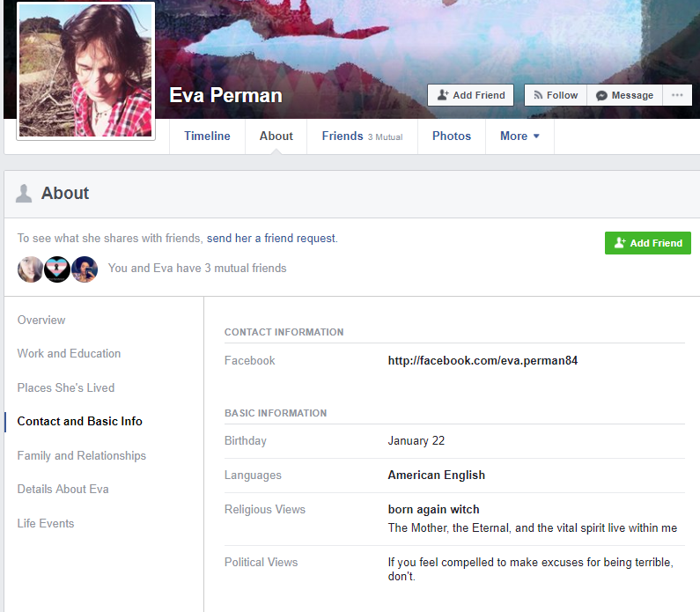The width and height of the screenshot is (700, 612).
Task: Click the American English language link
Action: pyautogui.click(x=436, y=475)
